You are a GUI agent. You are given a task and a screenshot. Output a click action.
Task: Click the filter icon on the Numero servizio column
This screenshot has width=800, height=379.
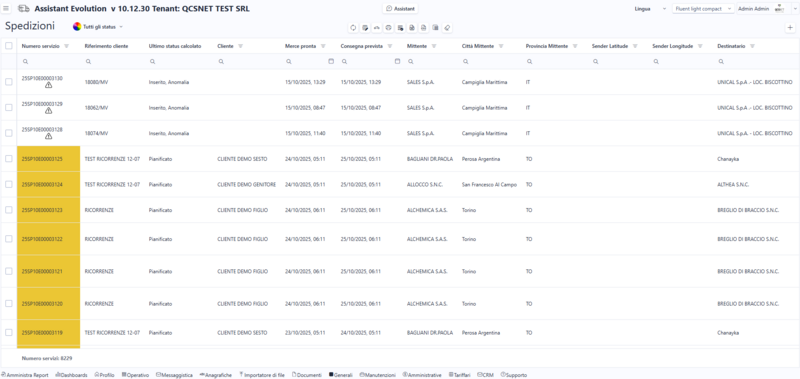[66, 46]
